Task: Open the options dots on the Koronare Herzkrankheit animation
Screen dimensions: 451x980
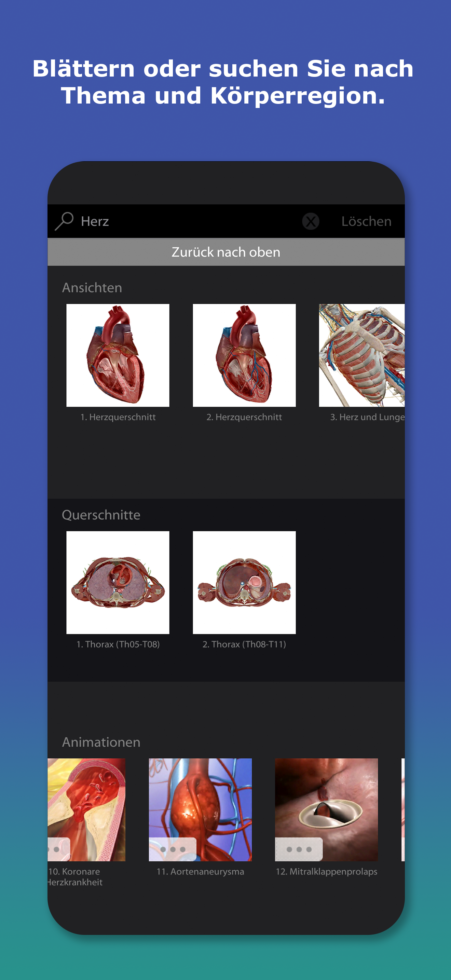Action: (x=59, y=849)
